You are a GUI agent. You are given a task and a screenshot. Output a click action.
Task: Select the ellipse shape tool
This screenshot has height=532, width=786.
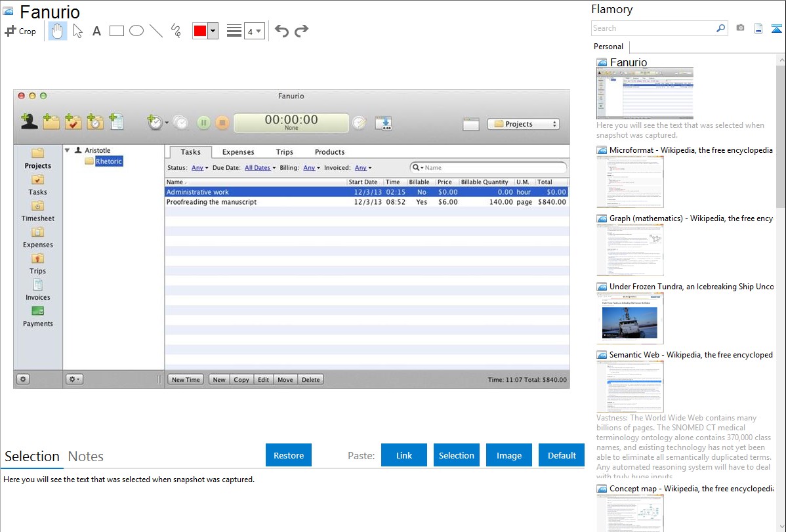pyautogui.click(x=136, y=31)
